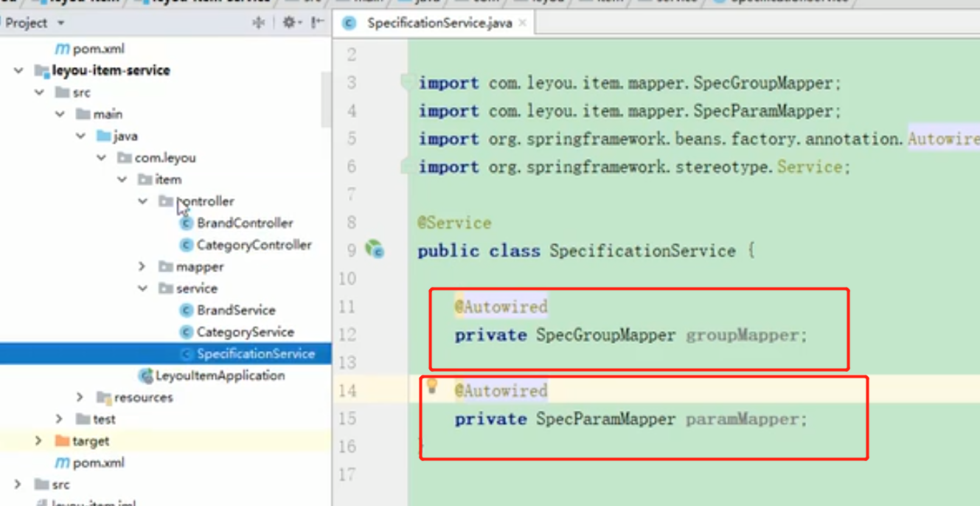Collapse the controller package node

pos(142,201)
